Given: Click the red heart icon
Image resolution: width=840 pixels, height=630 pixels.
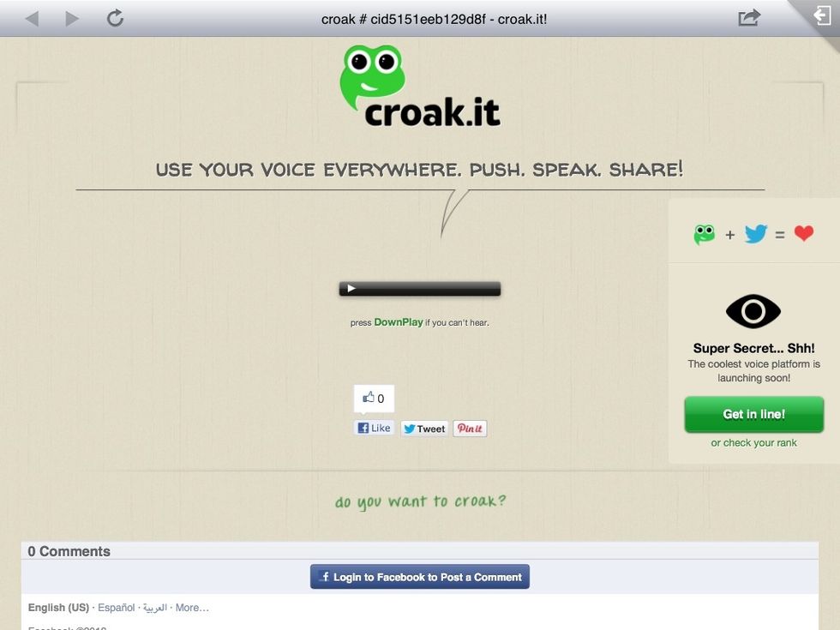Looking at the screenshot, I should 804,233.
